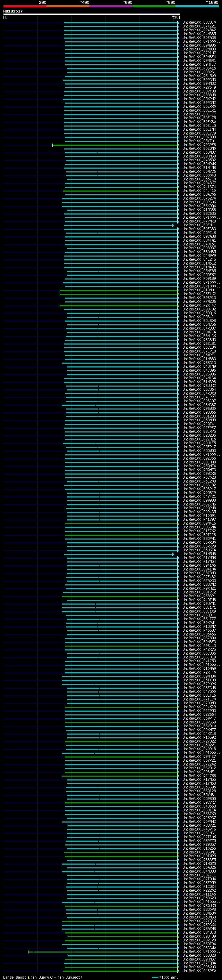Select hit label UniRef100_B7FQ84
Viewport: 222px width, 980px height.
(x=199, y=963)
